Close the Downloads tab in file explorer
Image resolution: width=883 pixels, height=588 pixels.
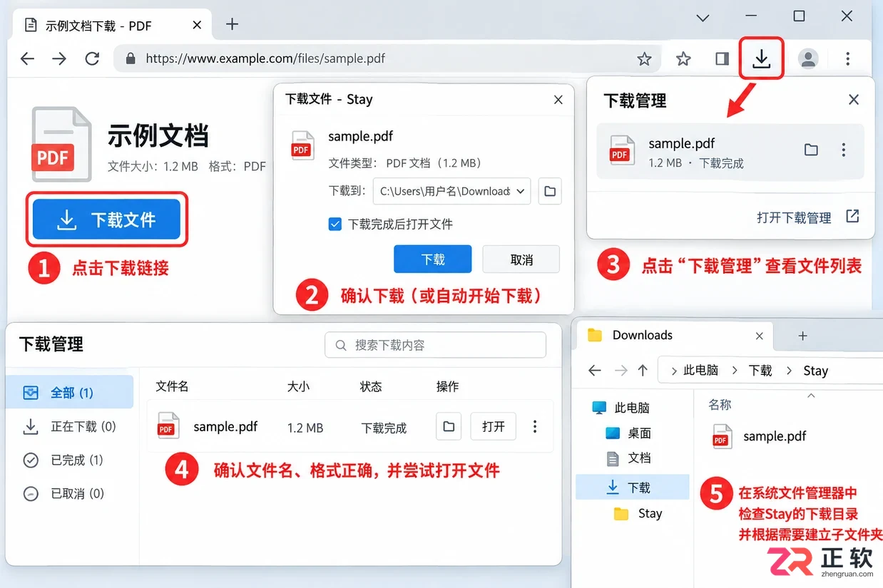click(760, 336)
